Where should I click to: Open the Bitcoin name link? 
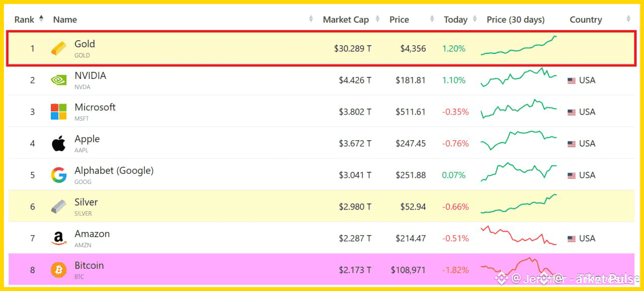coord(89,265)
